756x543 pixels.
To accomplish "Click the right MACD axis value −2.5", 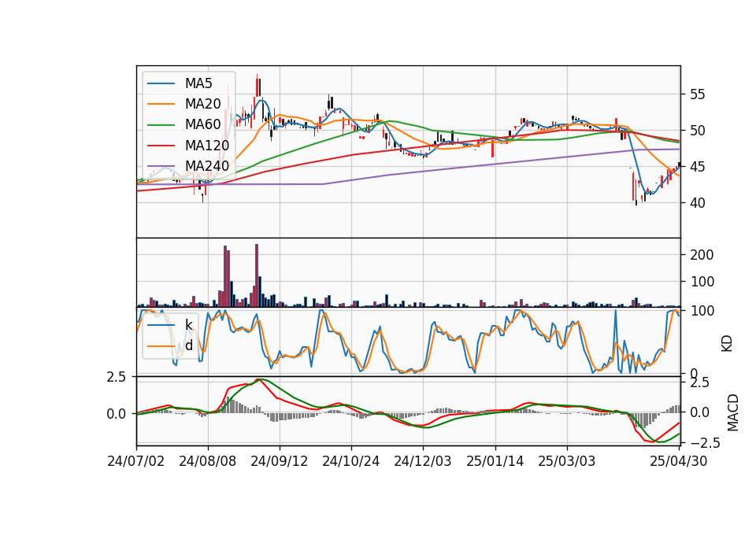I will [x=705, y=443].
